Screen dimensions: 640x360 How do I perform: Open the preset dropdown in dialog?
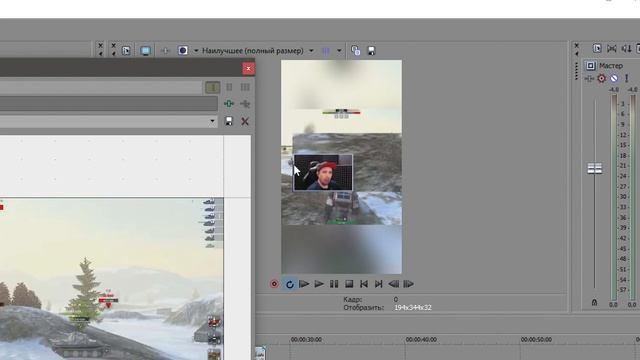212,121
